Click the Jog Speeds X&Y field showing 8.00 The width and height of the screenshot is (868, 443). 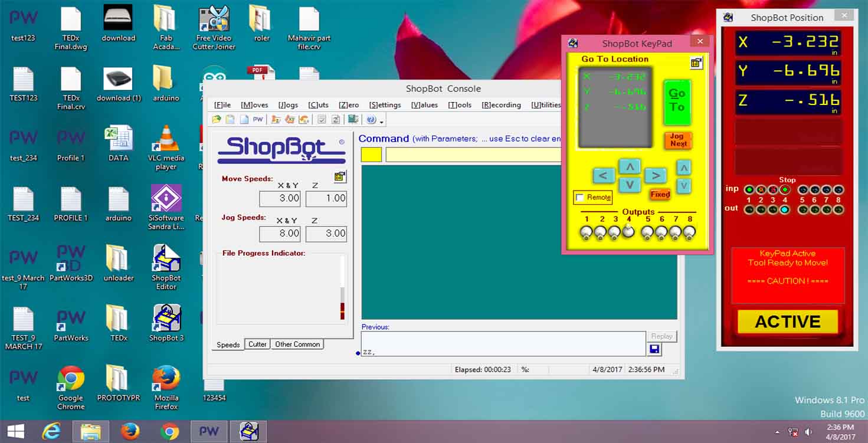coord(280,234)
